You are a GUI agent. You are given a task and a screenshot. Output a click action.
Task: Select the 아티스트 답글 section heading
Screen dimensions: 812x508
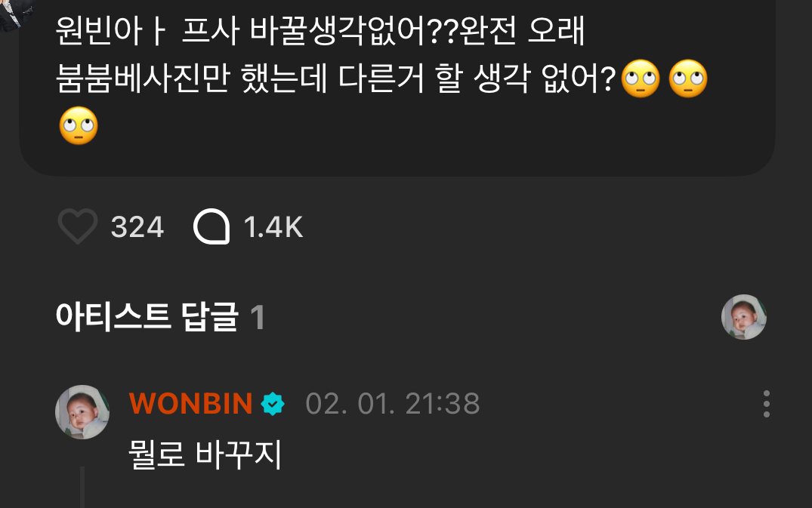[147, 317]
